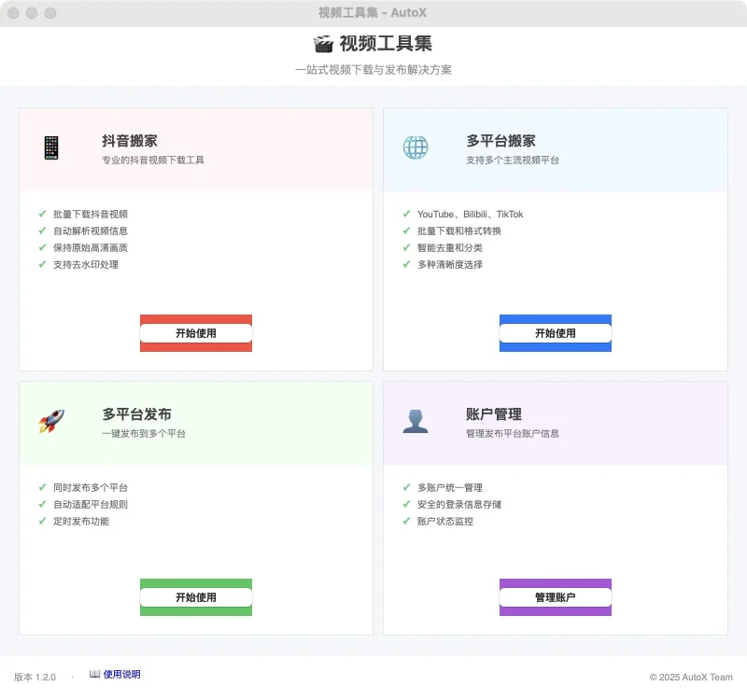This screenshot has height=700, width=747.
Task: Click checkmark beside 智能去重和分类
Action: click(x=406, y=247)
